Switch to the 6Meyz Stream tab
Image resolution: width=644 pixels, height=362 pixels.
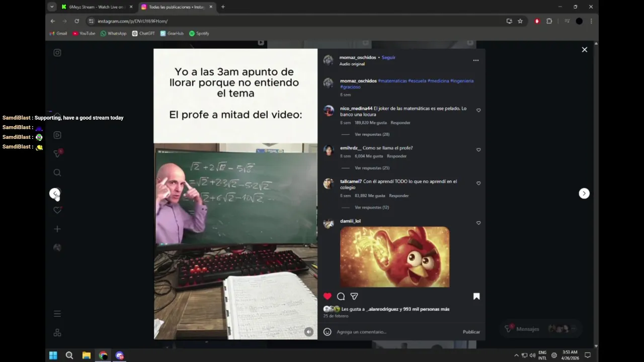point(96,7)
